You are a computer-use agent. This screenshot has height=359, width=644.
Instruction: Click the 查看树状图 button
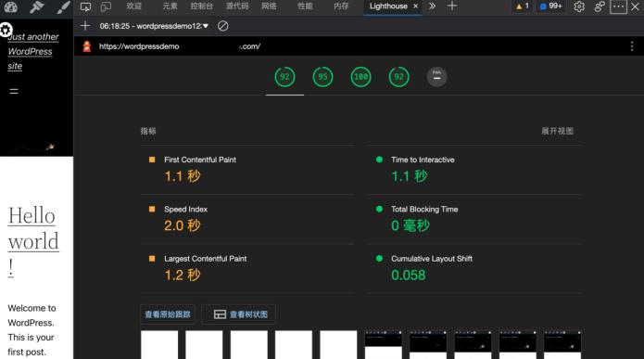(239, 314)
